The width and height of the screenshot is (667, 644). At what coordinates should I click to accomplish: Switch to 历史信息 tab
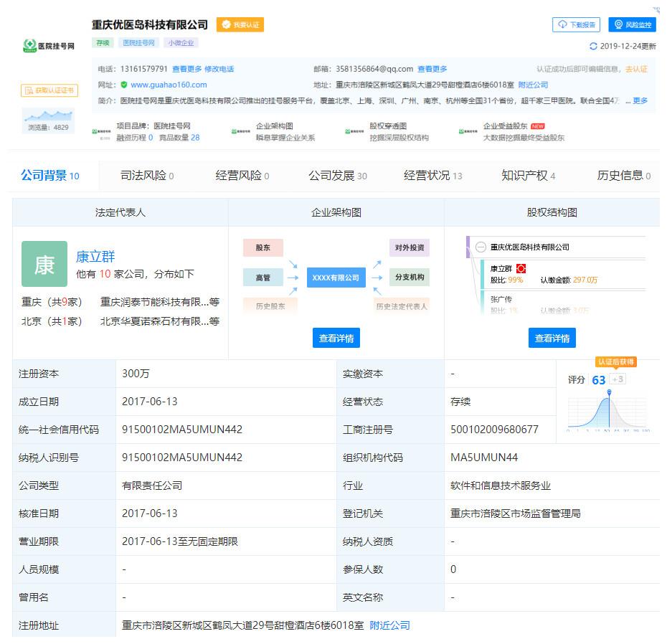624,175
